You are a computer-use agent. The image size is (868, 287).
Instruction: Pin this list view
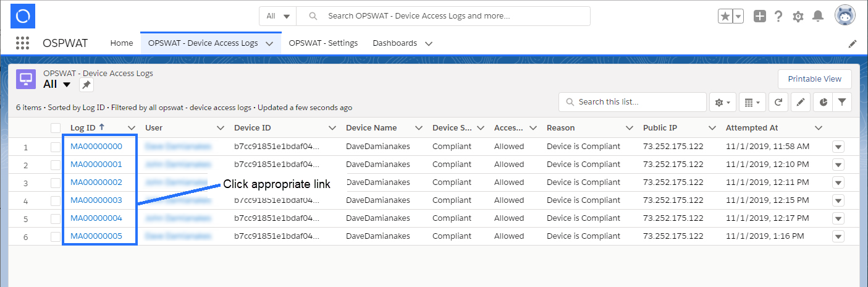tap(86, 85)
